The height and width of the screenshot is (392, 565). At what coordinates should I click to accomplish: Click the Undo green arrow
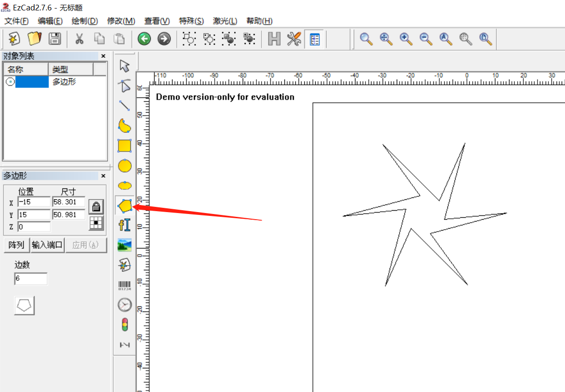click(144, 39)
